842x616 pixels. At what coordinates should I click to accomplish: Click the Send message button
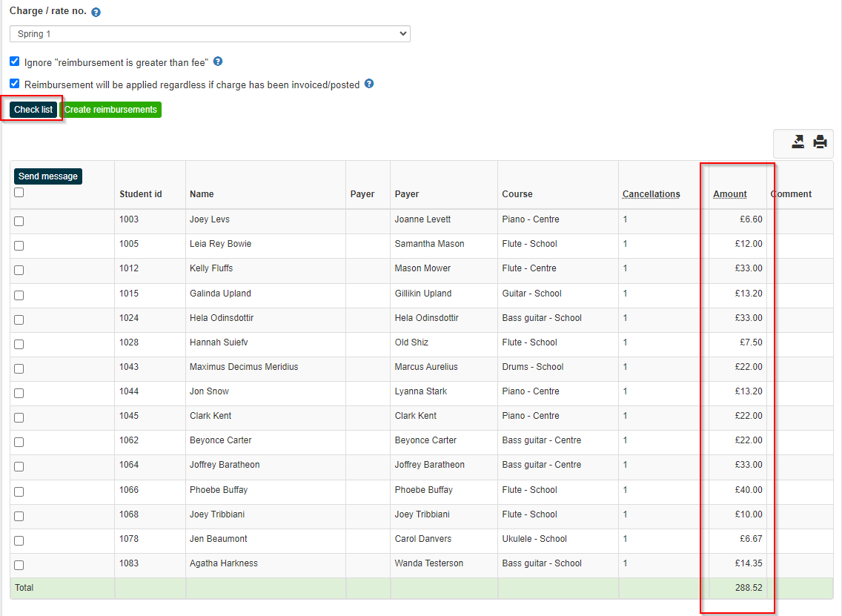pos(47,176)
